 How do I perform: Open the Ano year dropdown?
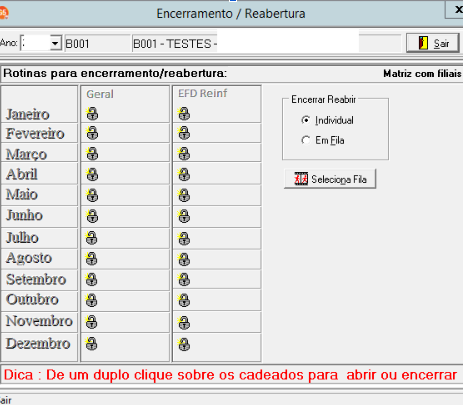pos(55,43)
